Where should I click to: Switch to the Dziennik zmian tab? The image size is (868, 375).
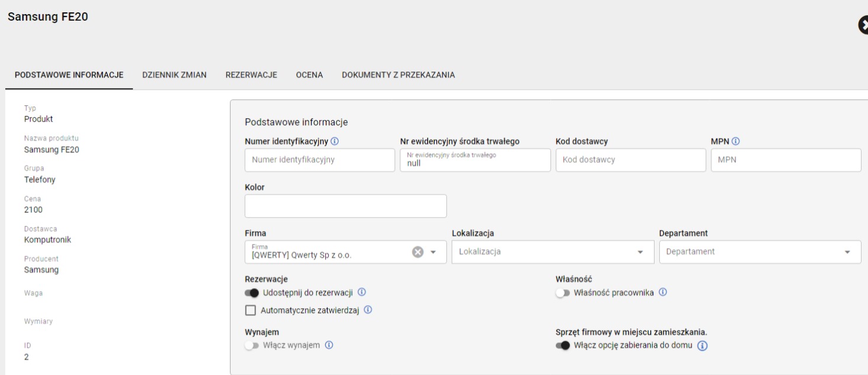tap(174, 75)
